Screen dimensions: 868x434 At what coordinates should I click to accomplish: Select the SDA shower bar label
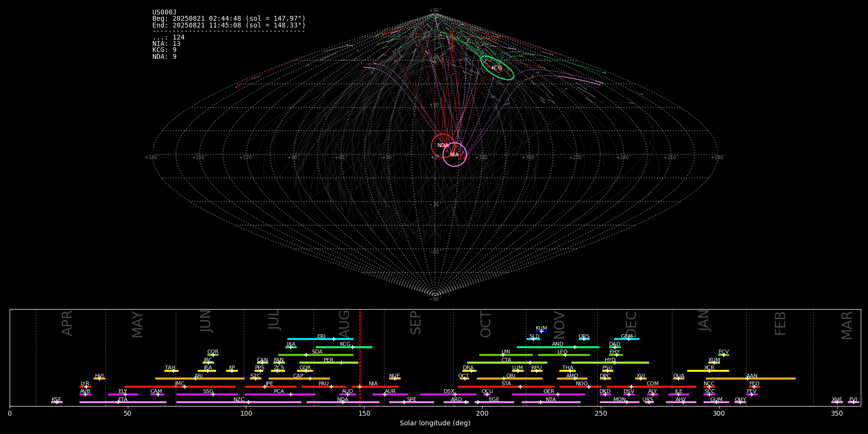click(317, 352)
